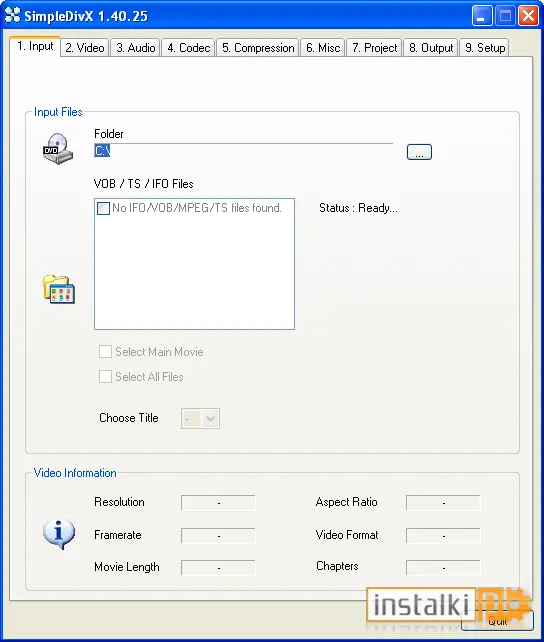
Task: Click the 'VOB / TS / IFO Files' label
Action: (144, 184)
